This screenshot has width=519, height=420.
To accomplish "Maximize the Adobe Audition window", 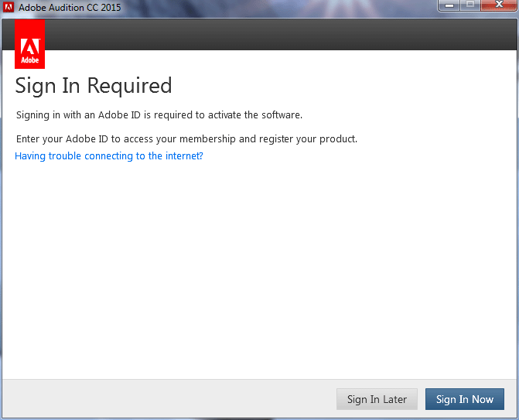I will pos(470,5).
